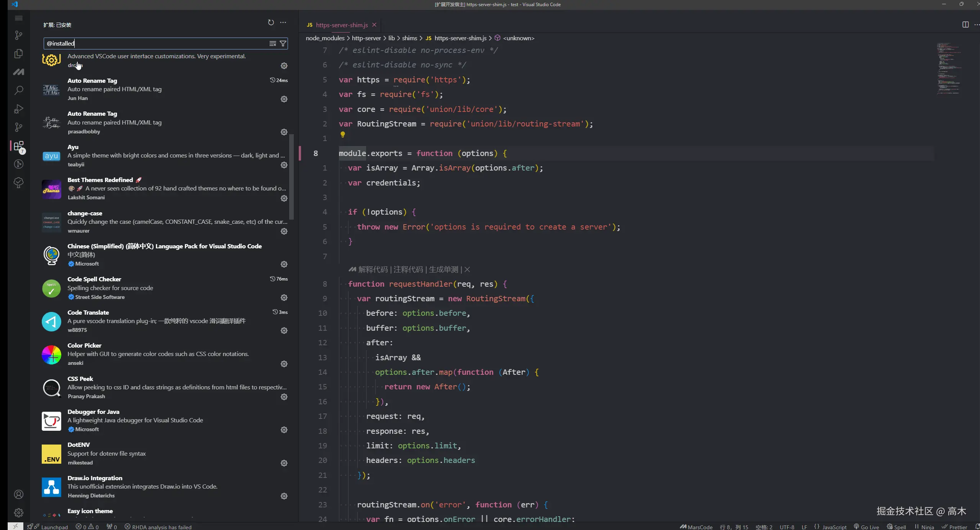Open the tree-with-checkmark activity bar icon

pos(18,182)
